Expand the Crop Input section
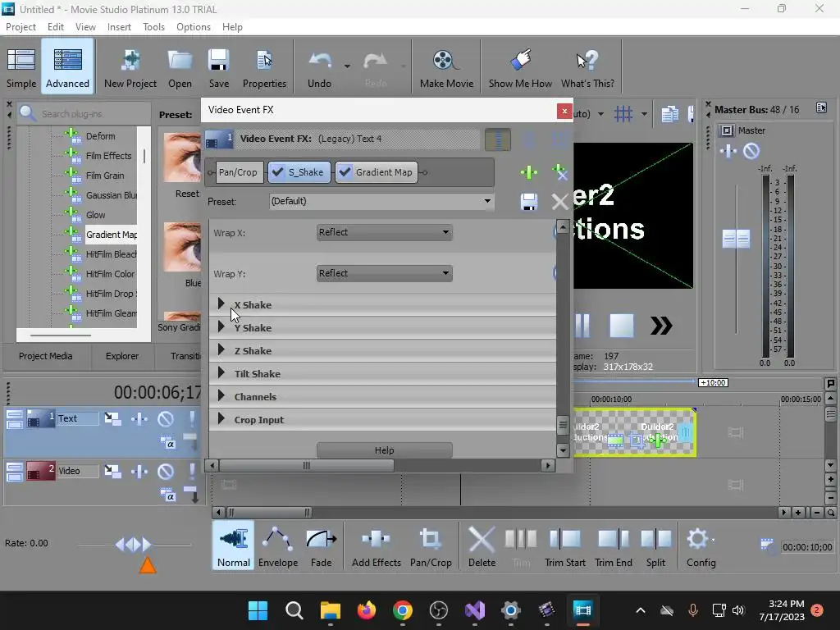 pyautogui.click(x=221, y=419)
